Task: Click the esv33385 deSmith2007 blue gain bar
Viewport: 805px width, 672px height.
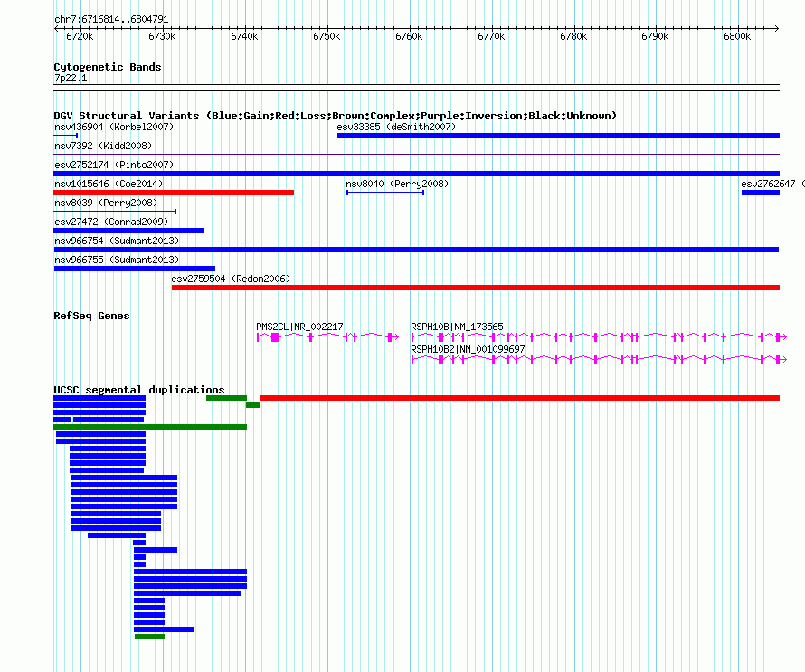Action: (558, 136)
